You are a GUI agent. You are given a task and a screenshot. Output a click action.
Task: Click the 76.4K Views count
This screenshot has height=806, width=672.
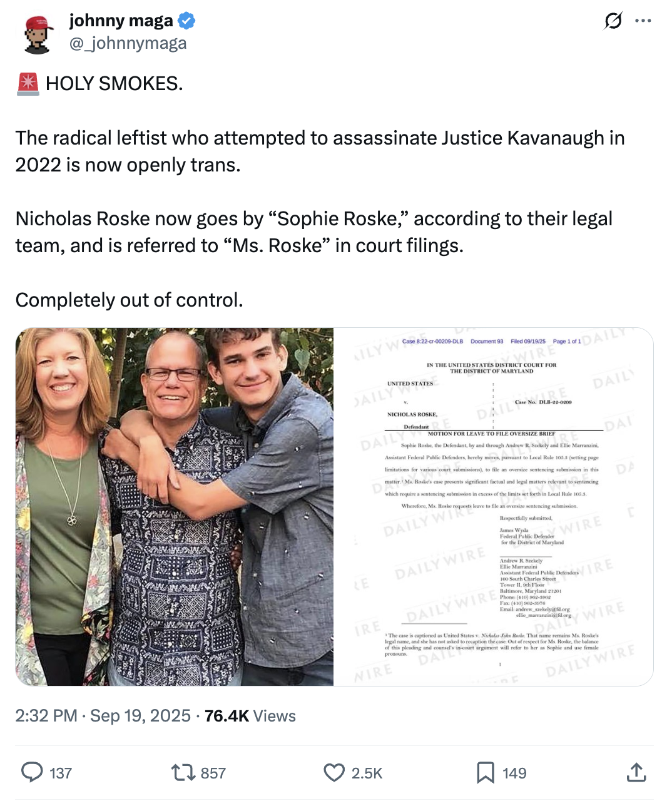click(250, 716)
